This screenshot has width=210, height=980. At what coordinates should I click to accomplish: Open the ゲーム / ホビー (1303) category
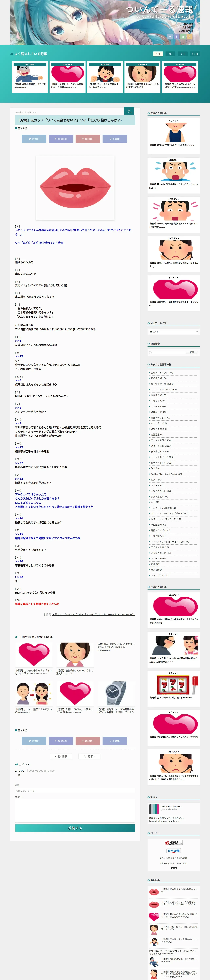pyautogui.click(x=162, y=457)
